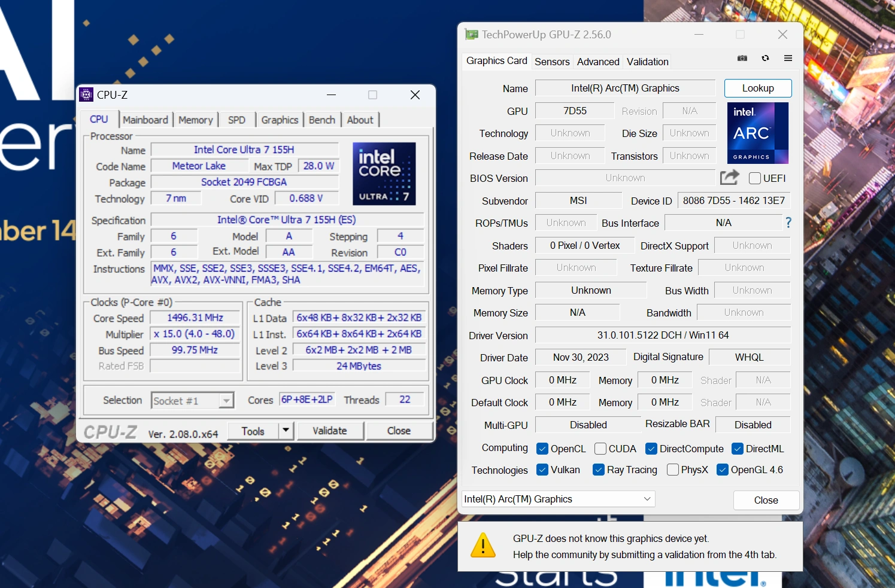Toggle the UEFI checkbox
Screen dimensions: 895x588
[755, 178]
